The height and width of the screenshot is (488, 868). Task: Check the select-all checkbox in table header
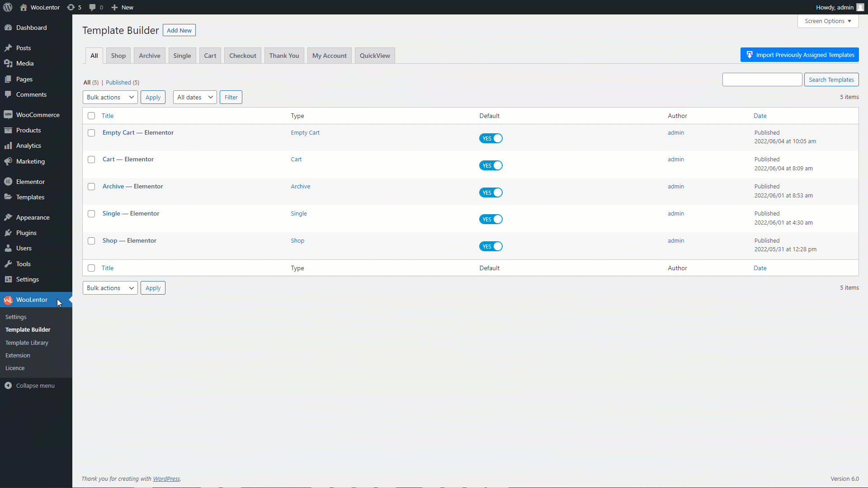(x=91, y=116)
